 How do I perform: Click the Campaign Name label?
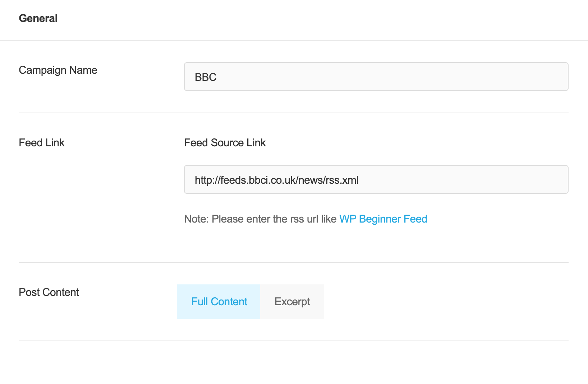coord(58,70)
